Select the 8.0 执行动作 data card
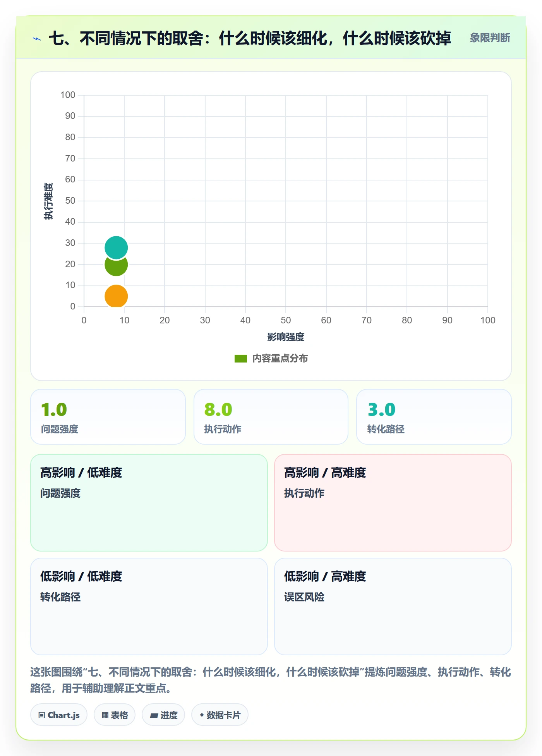 pyautogui.click(x=271, y=417)
